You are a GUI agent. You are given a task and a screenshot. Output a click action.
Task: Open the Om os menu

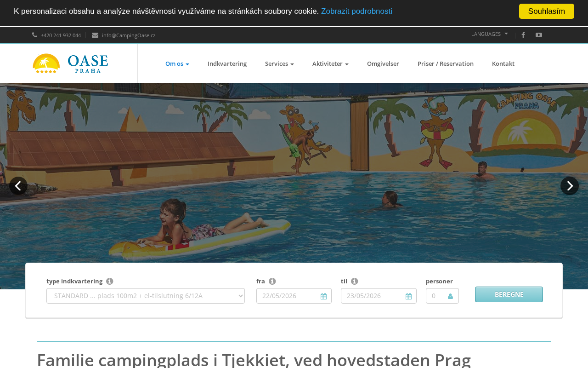pyautogui.click(x=177, y=63)
